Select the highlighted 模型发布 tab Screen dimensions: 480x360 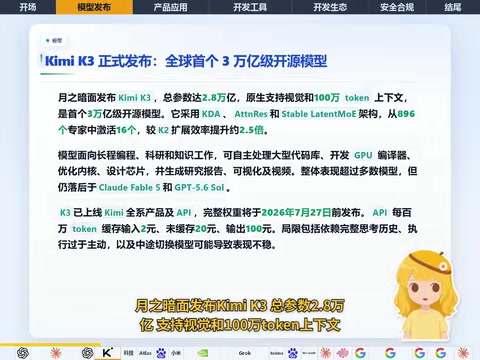94,7
